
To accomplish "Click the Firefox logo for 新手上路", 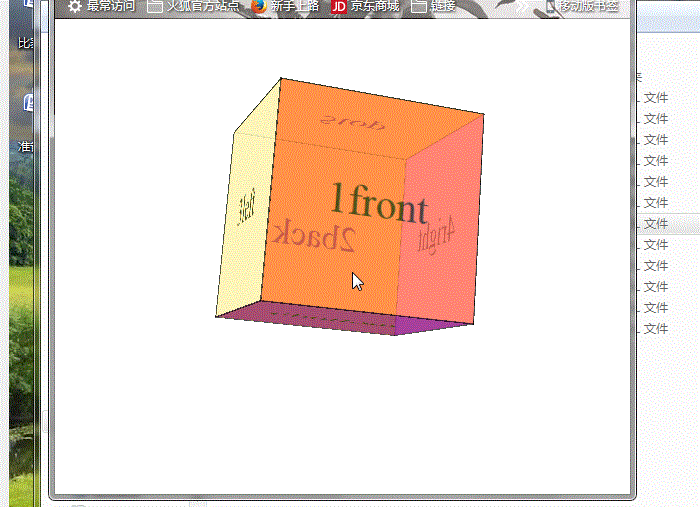I will pos(259,6).
